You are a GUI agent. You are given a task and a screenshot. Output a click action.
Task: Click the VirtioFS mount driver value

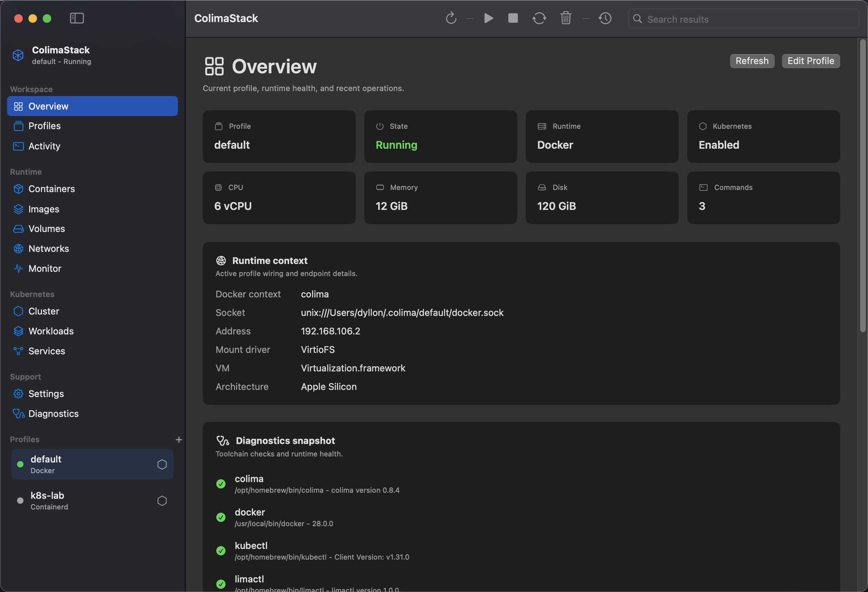pos(318,350)
